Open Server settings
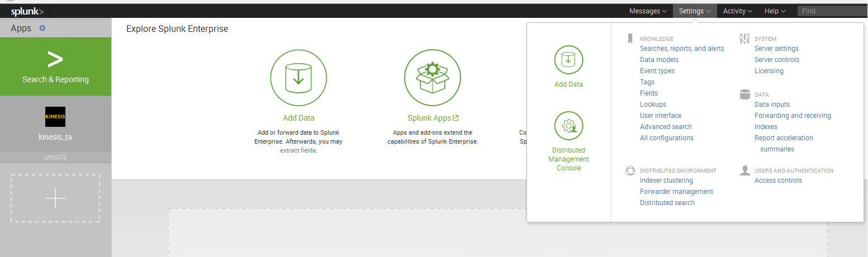The width and height of the screenshot is (868, 257). (x=776, y=49)
